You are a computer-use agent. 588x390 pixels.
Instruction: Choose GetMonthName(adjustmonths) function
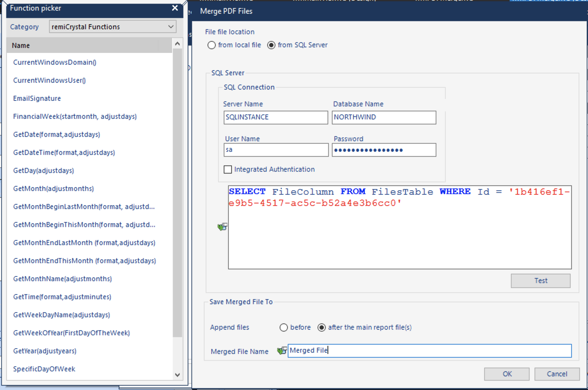click(62, 279)
